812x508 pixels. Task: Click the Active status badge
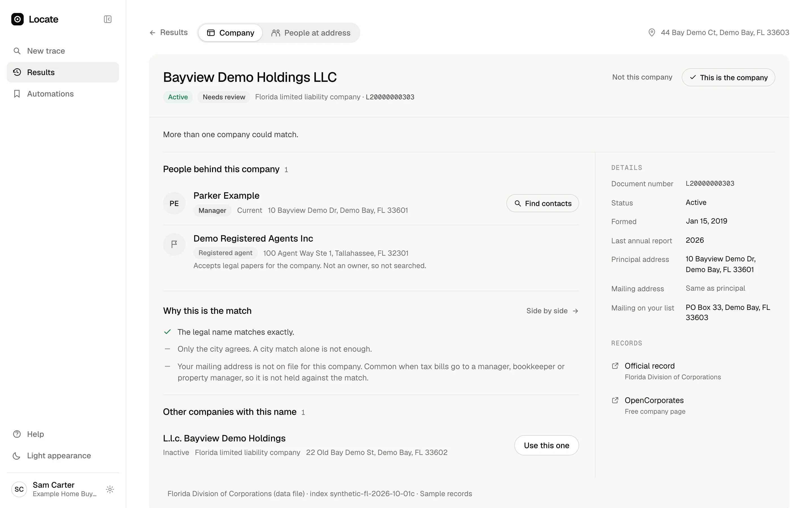pyautogui.click(x=178, y=97)
